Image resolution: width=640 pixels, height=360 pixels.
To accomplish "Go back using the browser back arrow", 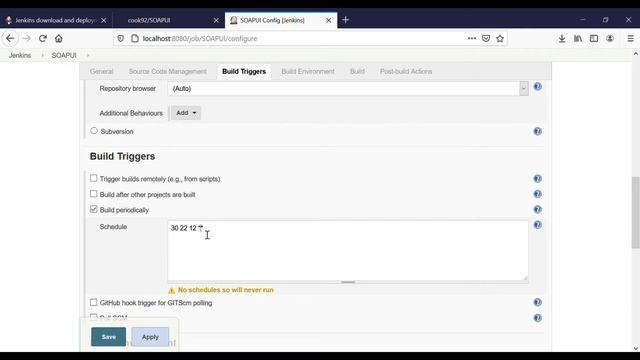I will click(10, 38).
